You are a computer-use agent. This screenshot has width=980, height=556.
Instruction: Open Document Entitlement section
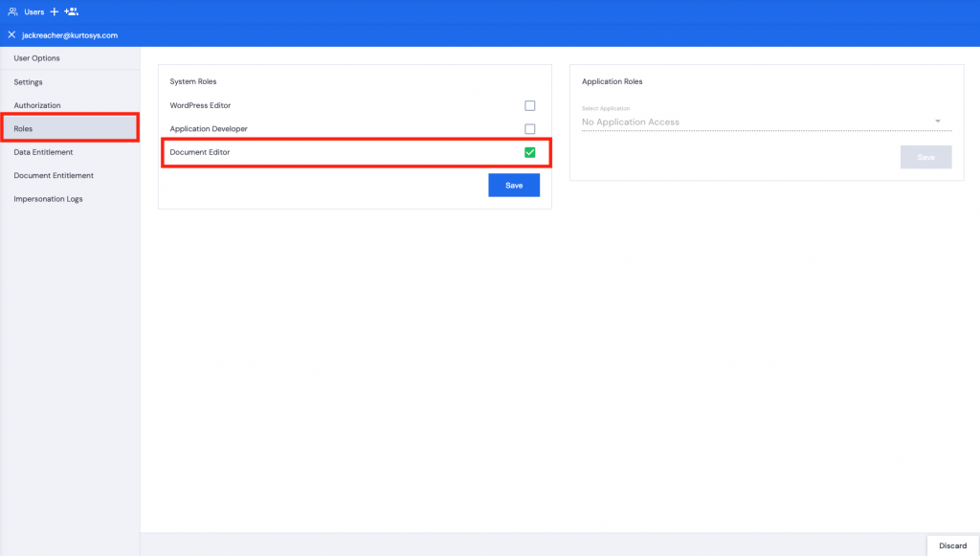[70, 175]
